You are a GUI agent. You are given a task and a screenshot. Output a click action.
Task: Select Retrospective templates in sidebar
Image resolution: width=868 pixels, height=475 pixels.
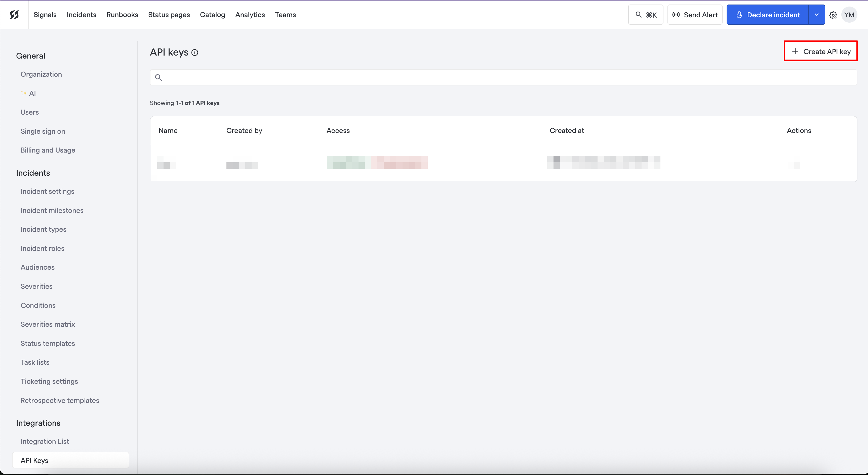tap(60, 400)
